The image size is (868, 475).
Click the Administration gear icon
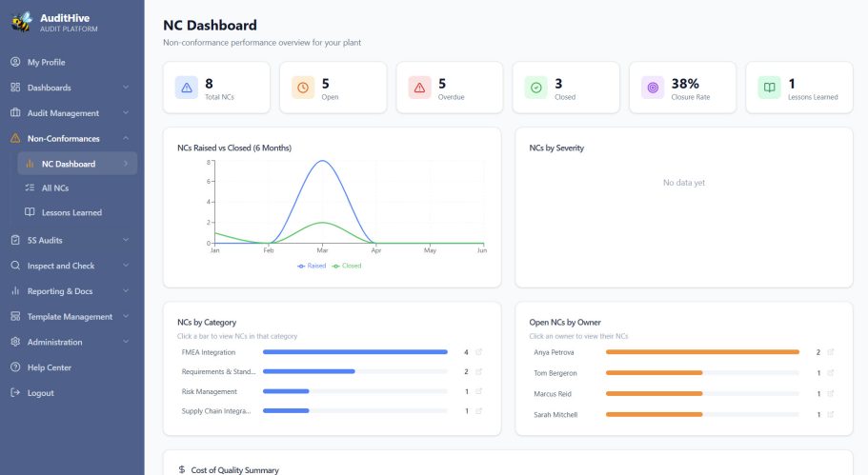click(x=15, y=342)
